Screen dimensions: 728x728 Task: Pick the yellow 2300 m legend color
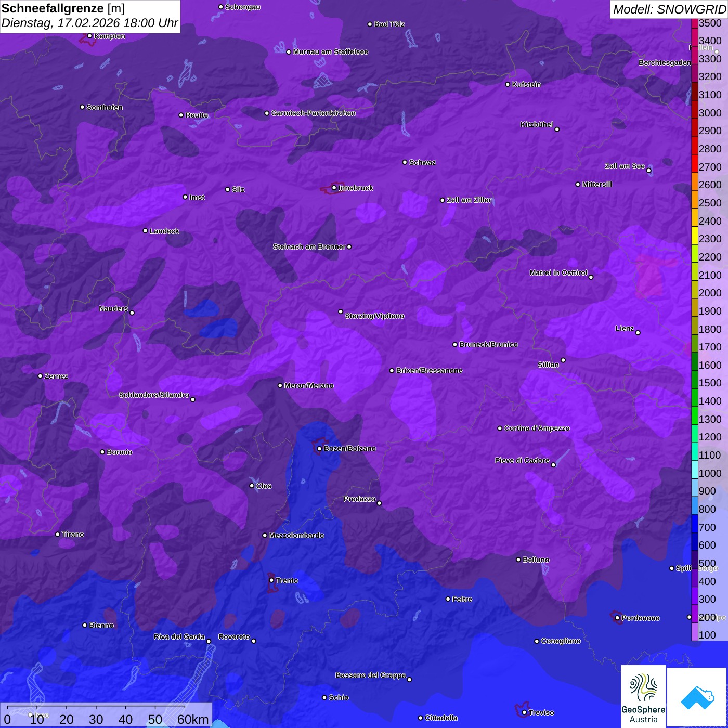point(695,235)
